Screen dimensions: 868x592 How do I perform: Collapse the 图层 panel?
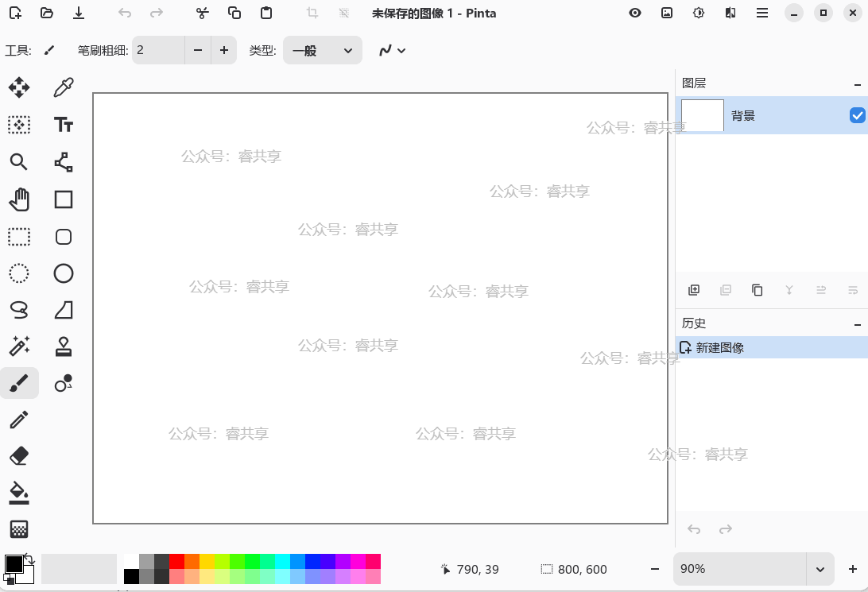pyautogui.click(x=857, y=83)
